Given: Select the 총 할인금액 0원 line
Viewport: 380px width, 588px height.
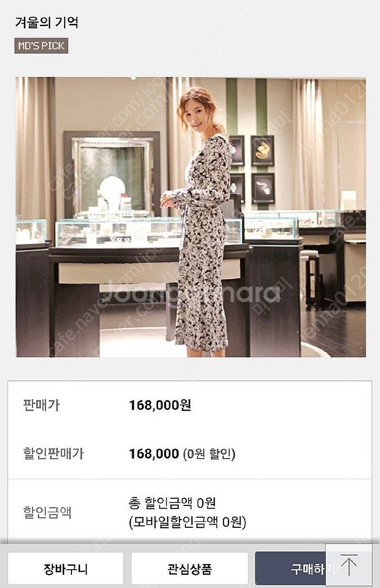Looking at the screenshot, I should 172,503.
